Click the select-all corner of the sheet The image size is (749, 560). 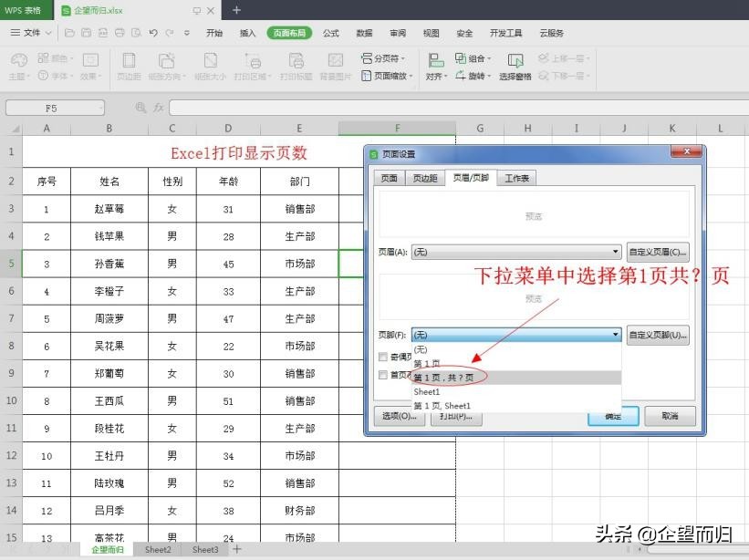[x=12, y=128]
